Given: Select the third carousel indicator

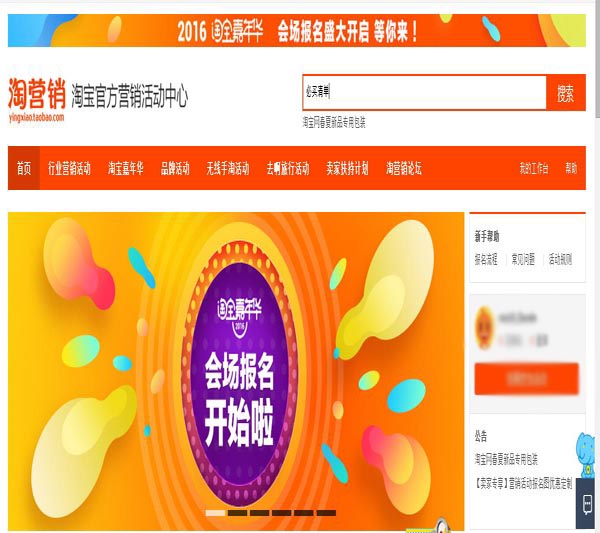Looking at the screenshot, I should coord(260,513).
